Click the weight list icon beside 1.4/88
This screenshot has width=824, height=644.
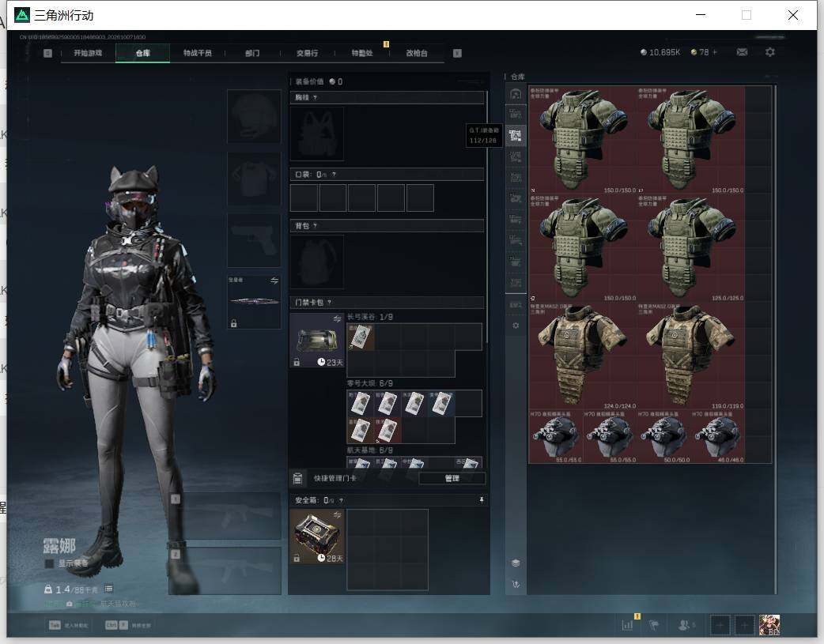(109, 589)
